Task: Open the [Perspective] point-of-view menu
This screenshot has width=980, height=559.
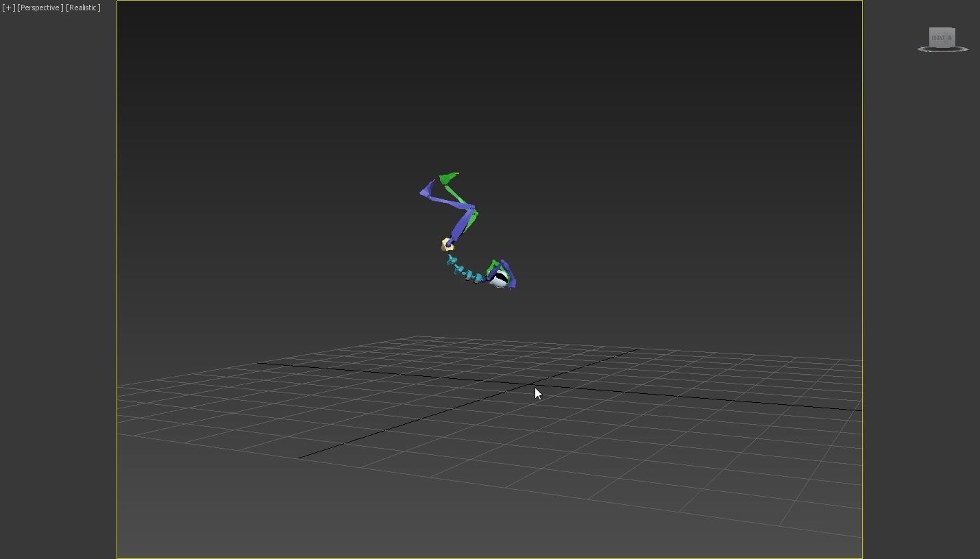Action: click(x=40, y=8)
